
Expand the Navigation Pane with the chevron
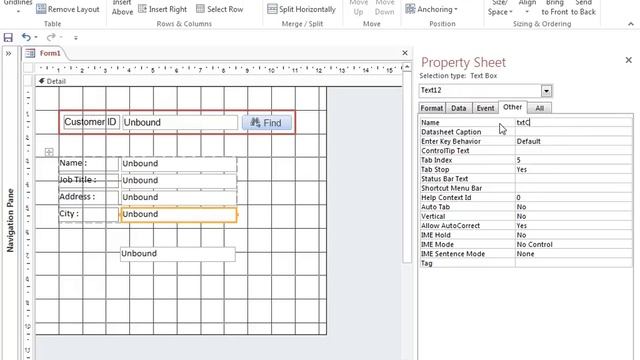tap(8, 53)
